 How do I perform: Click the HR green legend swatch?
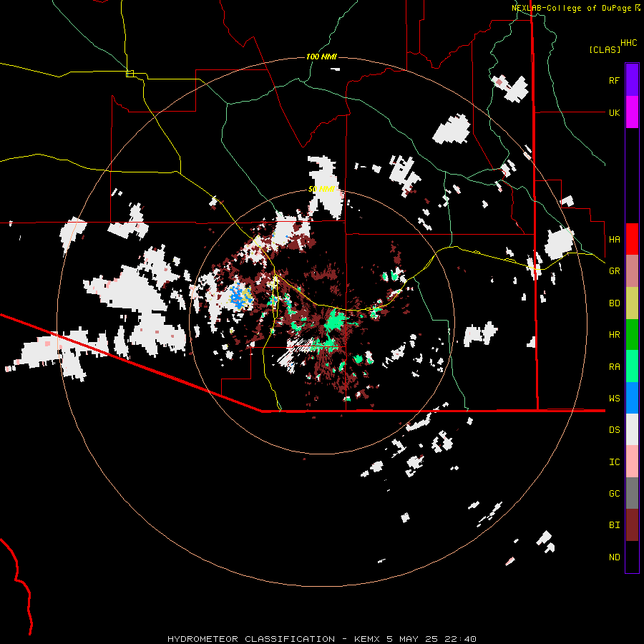[632, 335]
